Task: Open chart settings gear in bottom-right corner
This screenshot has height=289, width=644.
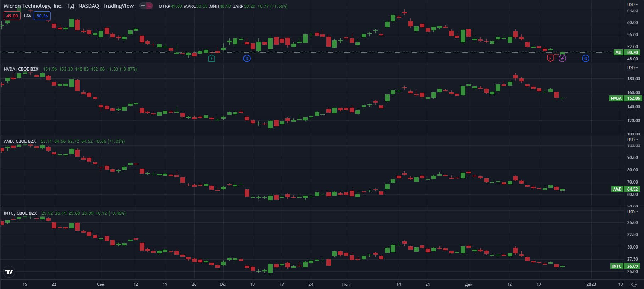Action: point(634,284)
